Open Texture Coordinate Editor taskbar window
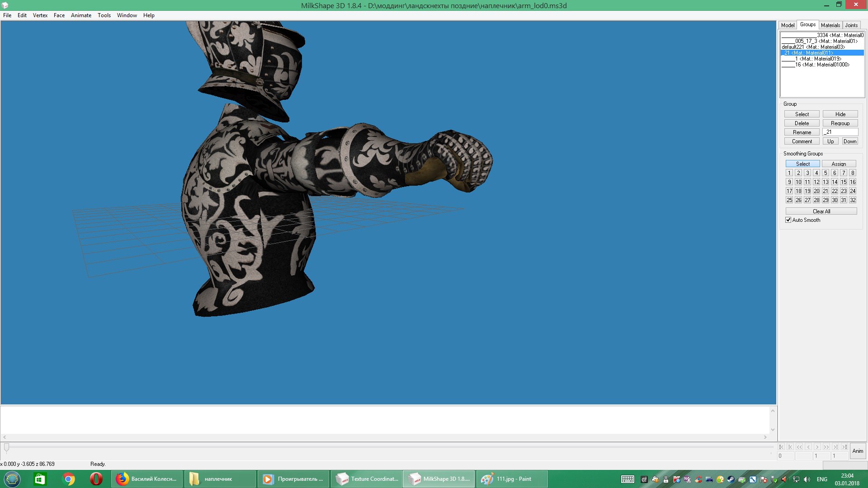 click(x=367, y=479)
